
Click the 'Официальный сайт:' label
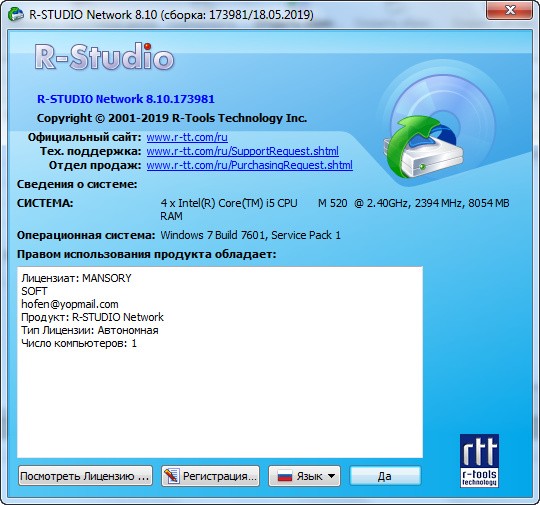(85, 137)
